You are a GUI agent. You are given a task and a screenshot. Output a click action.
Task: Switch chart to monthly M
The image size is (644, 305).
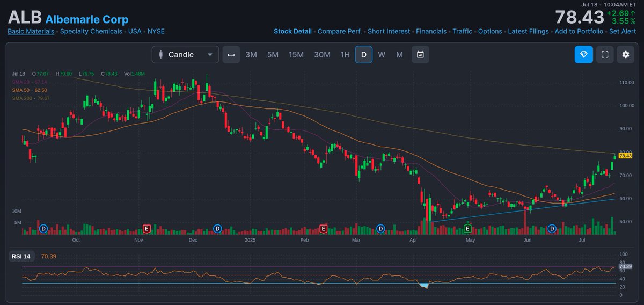pyautogui.click(x=399, y=54)
